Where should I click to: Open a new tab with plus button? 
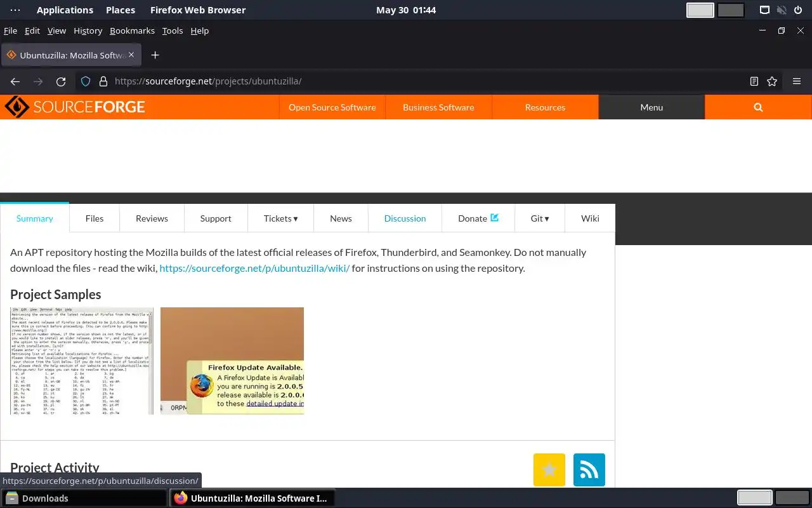[x=155, y=55]
